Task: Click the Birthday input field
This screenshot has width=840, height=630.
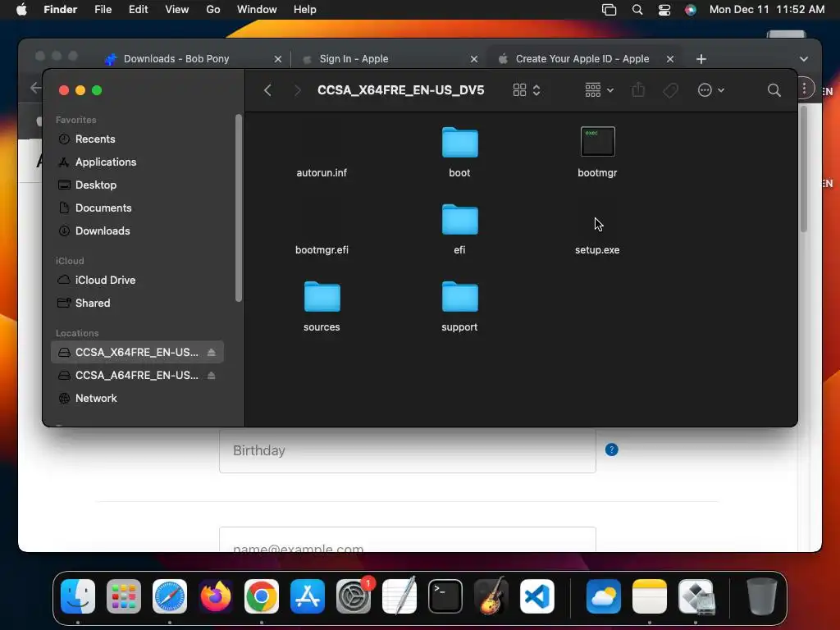Action: (x=407, y=450)
